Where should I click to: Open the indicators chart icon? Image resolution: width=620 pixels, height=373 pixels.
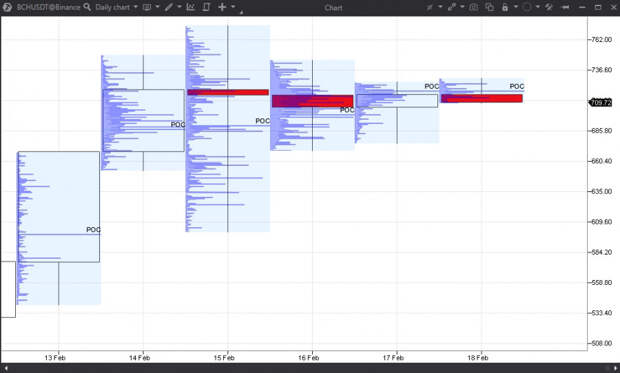tap(190, 7)
